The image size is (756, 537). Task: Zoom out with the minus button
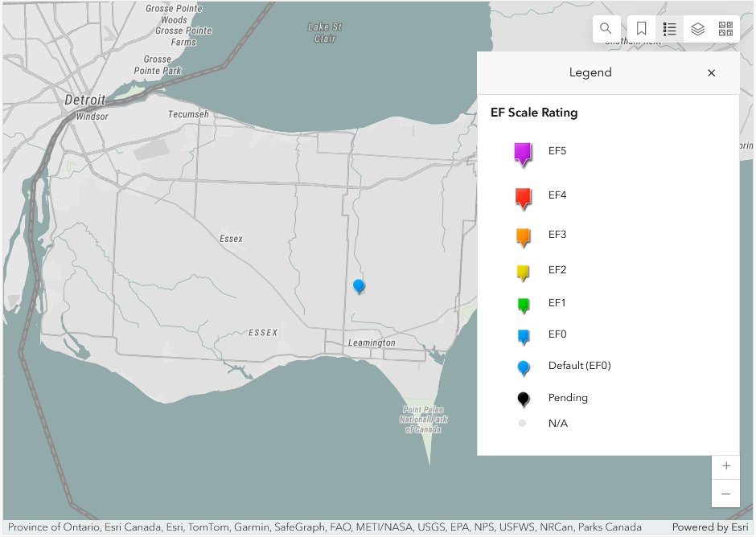(x=725, y=494)
